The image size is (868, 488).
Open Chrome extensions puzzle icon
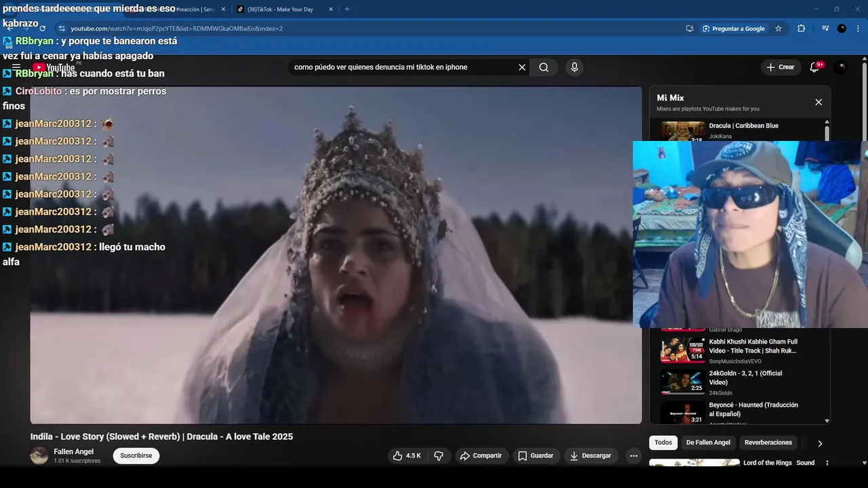tap(802, 28)
